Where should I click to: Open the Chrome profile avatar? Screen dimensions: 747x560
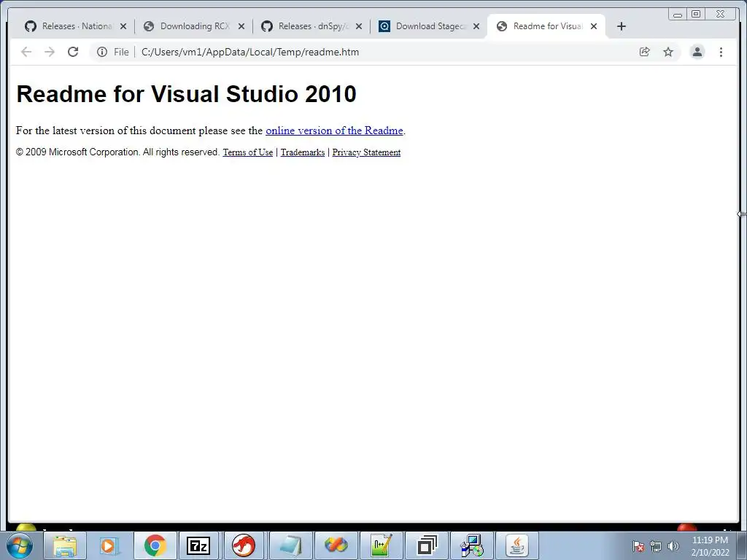(x=697, y=52)
